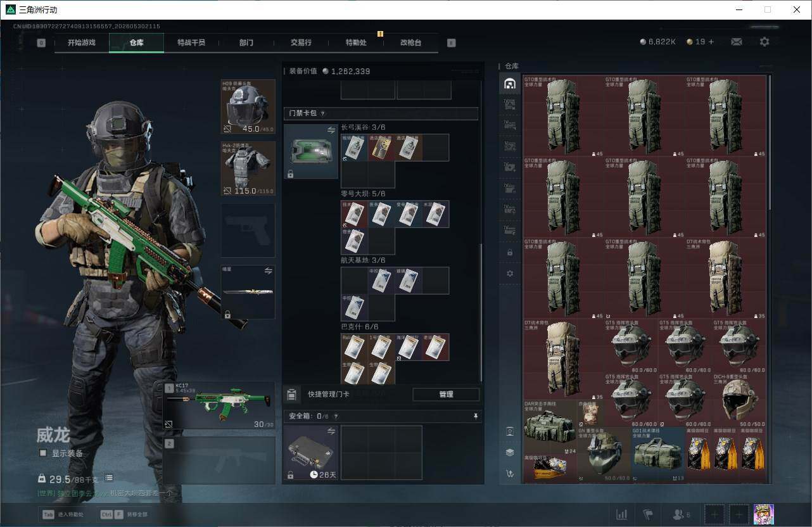Open the 部门 tab
This screenshot has height=527, width=812.
[246, 42]
